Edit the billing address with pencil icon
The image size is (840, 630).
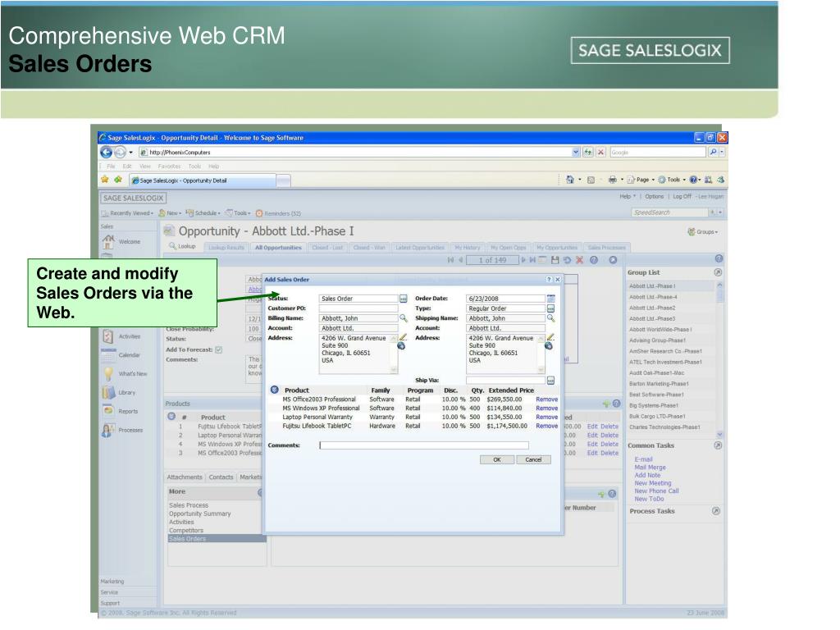click(403, 337)
